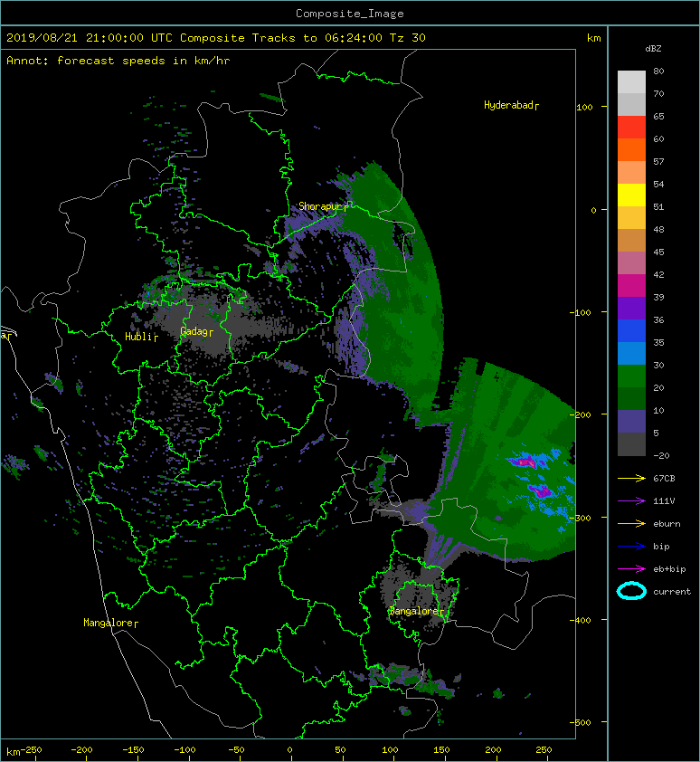
Task: Click the eb+bip magenta arrow legend icon
Action: 631,568
